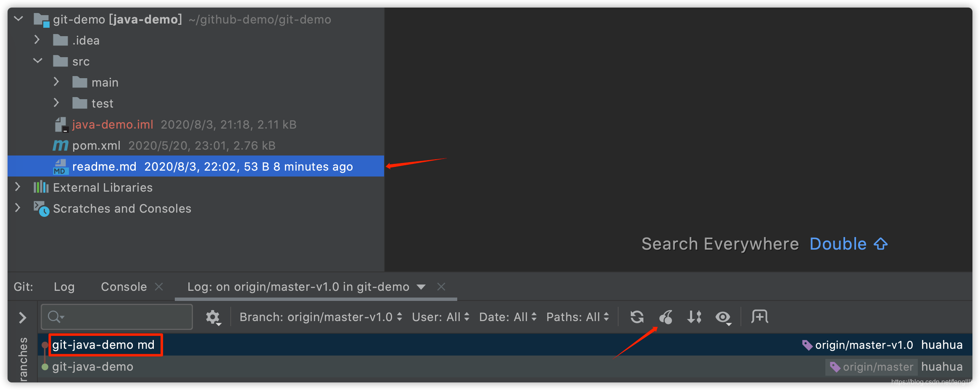
Task: Click the Maven icon beside pom.xml
Action: click(61, 145)
